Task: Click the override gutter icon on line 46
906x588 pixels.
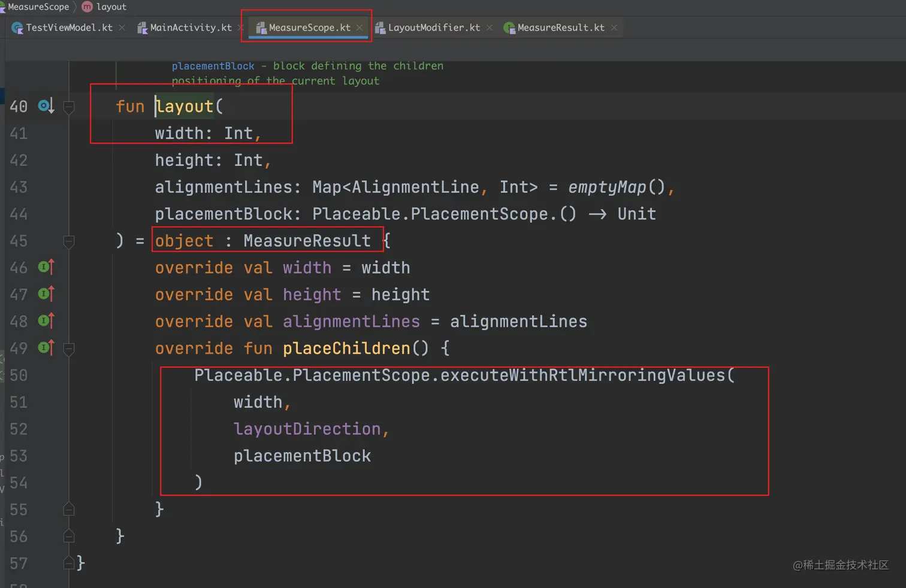Action: pyautogui.click(x=46, y=267)
